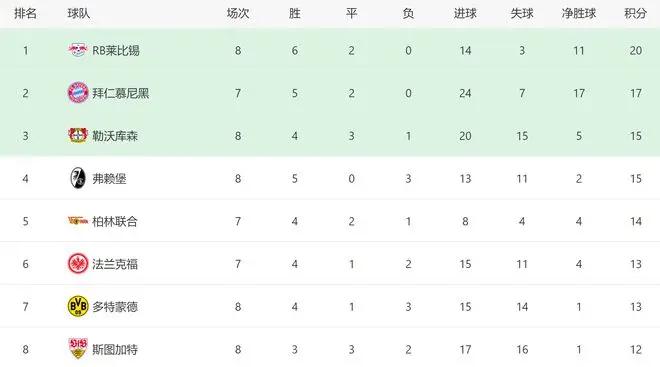Sort by the 净胜球 column header

579,13
